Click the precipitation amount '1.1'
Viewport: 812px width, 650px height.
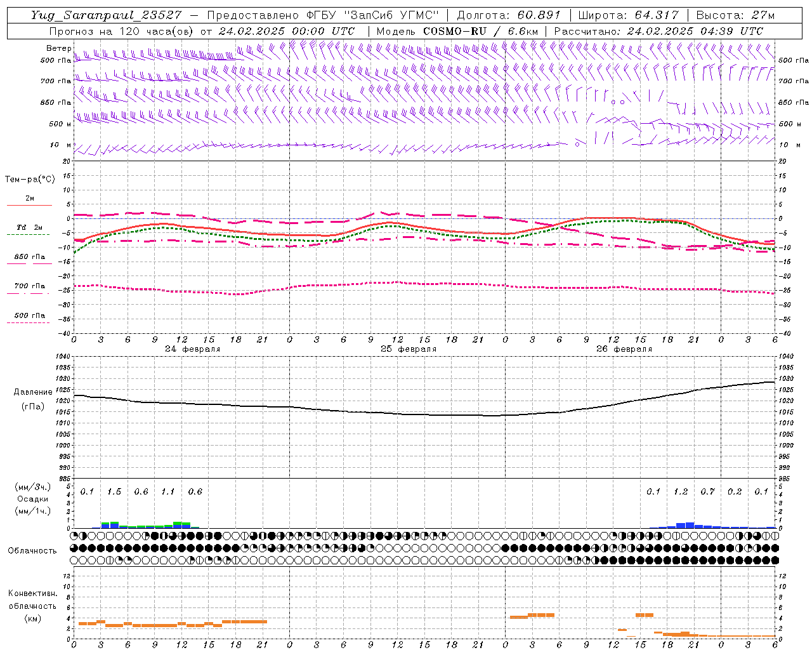pos(168,492)
